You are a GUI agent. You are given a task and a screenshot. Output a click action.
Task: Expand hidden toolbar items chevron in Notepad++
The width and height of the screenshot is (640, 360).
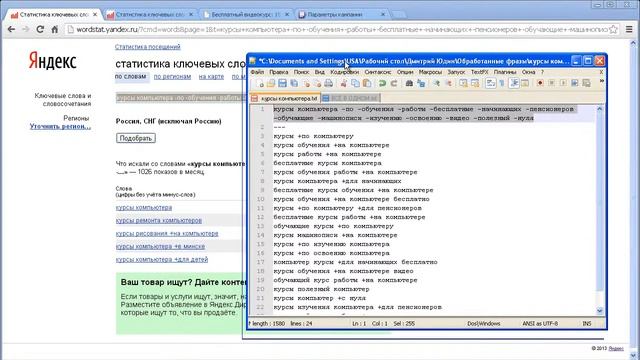point(602,82)
